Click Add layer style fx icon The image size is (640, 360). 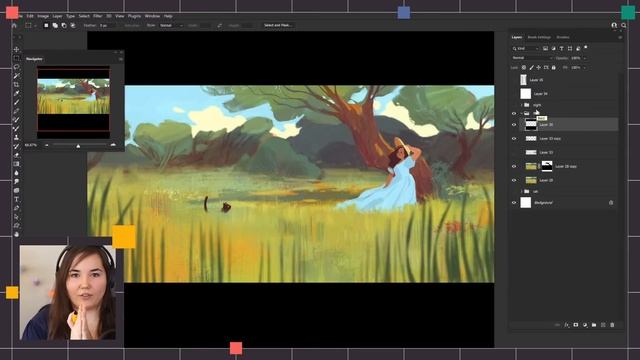pos(567,325)
